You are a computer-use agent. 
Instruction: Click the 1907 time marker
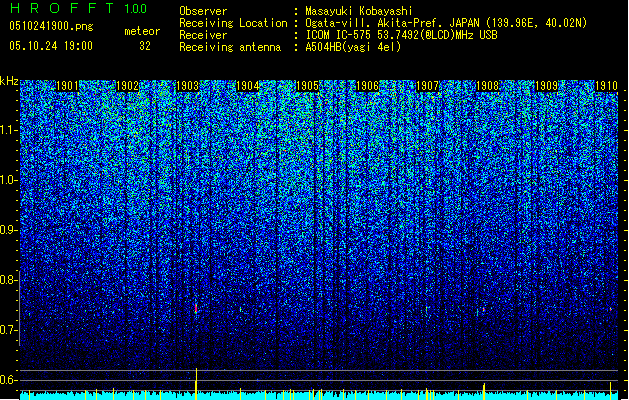[428, 86]
